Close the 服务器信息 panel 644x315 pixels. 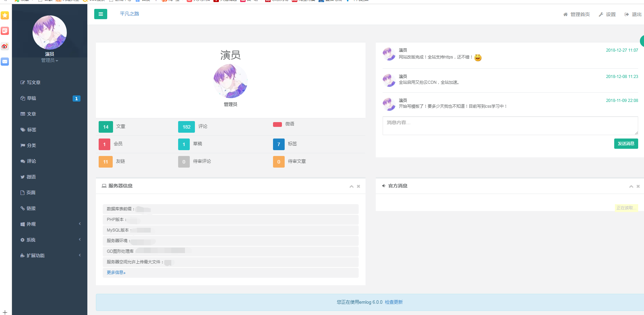(358, 186)
